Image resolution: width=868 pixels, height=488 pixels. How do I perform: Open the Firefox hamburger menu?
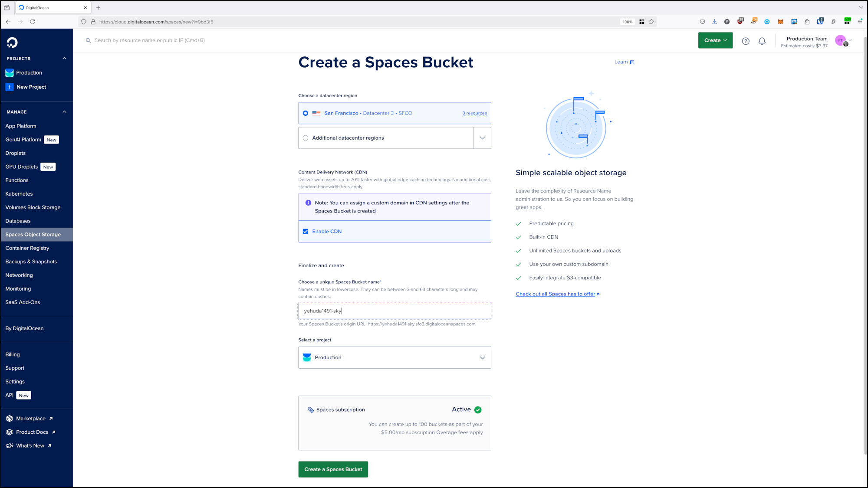coord(860,21)
